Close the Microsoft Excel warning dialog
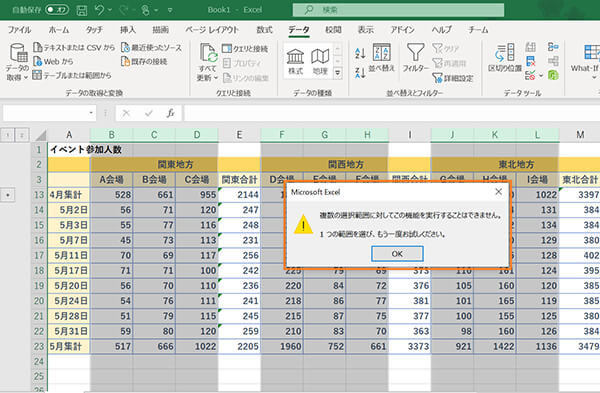The width and height of the screenshot is (600, 393). click(x=498, y=191)
